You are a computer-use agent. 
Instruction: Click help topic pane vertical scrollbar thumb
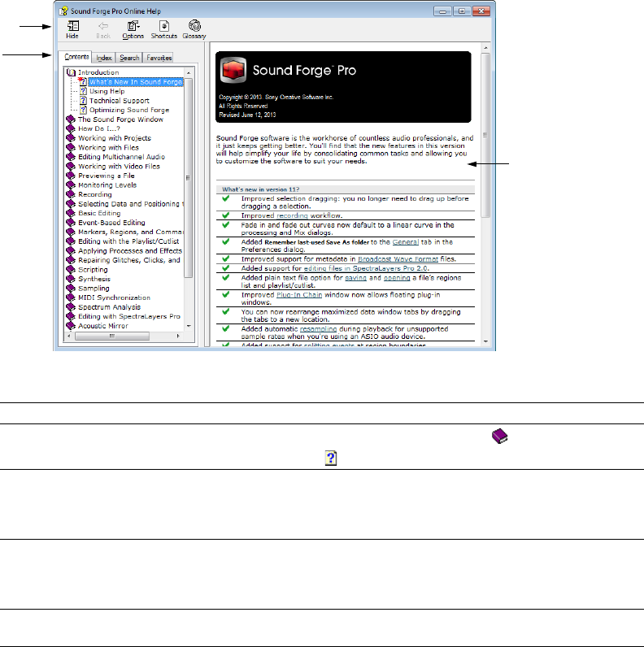click(x=485, y=135)
